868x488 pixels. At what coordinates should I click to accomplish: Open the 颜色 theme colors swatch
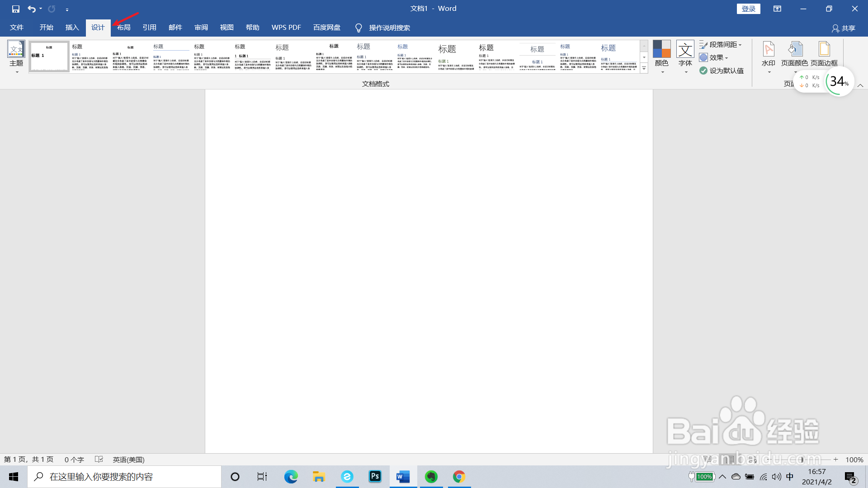pos(661,57)
